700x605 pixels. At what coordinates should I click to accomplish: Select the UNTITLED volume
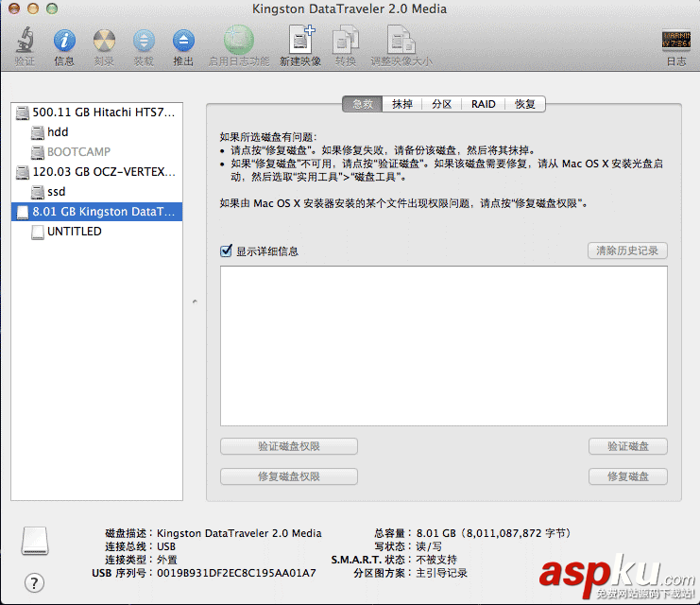97,232
